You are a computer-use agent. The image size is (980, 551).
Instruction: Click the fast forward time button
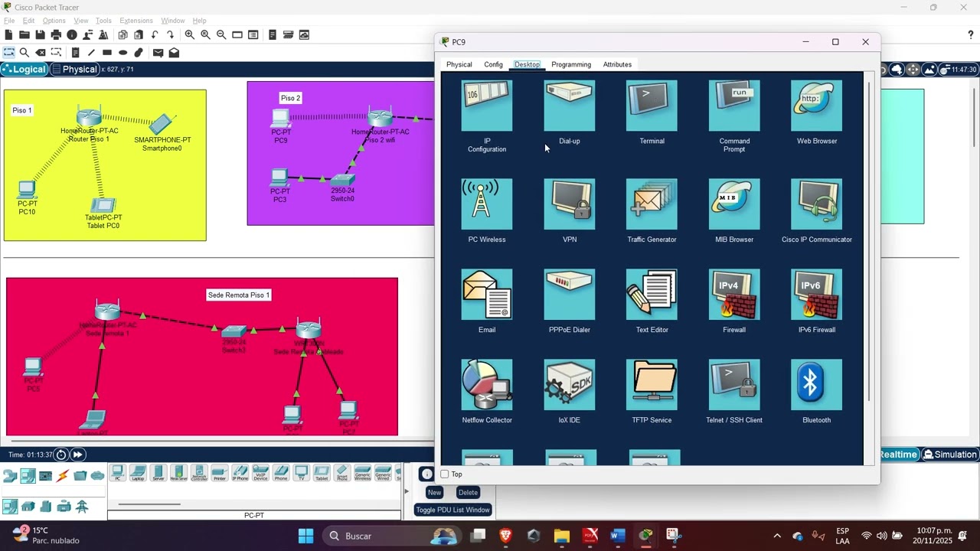[x=77, y=455]
